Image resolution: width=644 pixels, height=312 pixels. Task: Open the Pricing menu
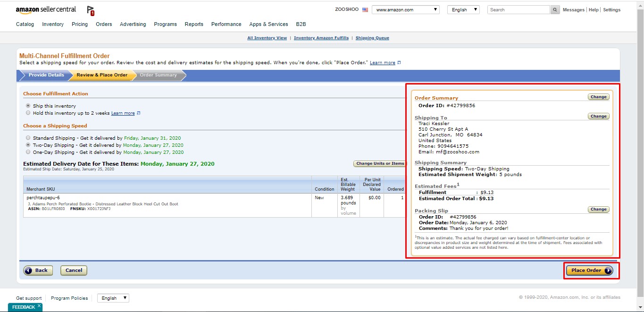80,24
